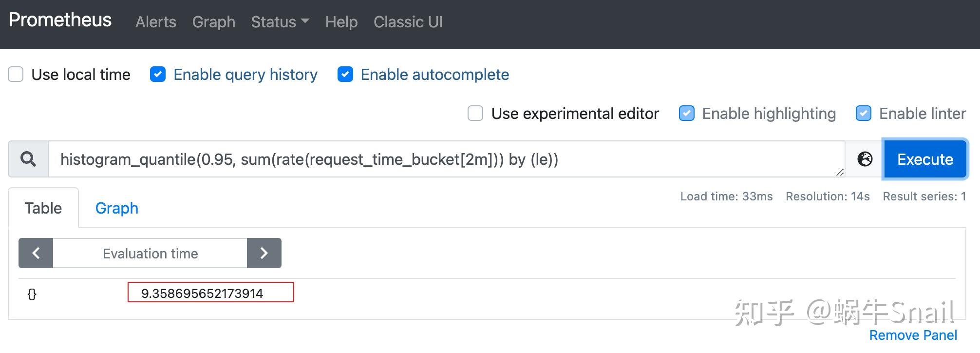Toggle Use local time checkbox
Viewport: 980px width, 353px height.
point(16,75)
